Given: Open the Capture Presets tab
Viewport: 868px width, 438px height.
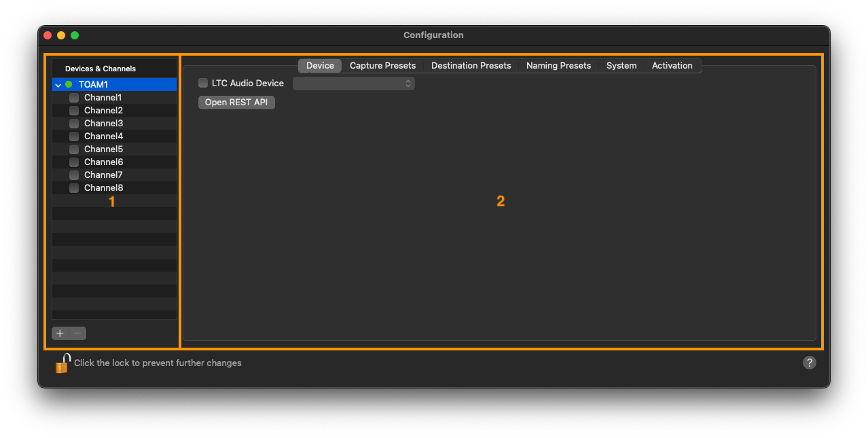Looking at the screenshot, I should coord(382,66).
